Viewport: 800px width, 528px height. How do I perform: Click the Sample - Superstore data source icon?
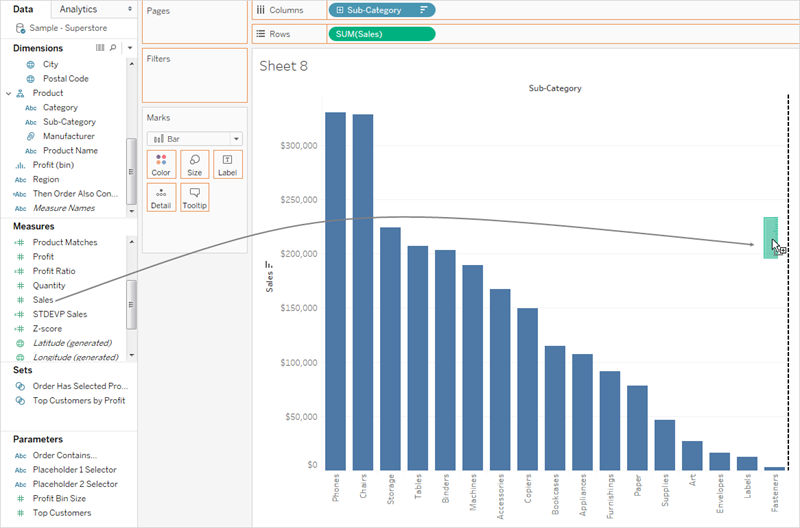click(20, 28)
